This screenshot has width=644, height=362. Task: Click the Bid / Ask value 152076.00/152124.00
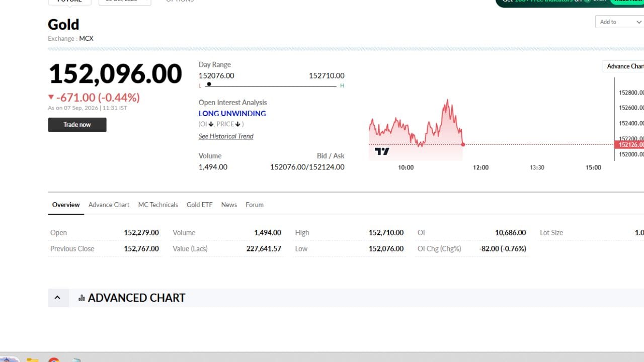point(307,167)
